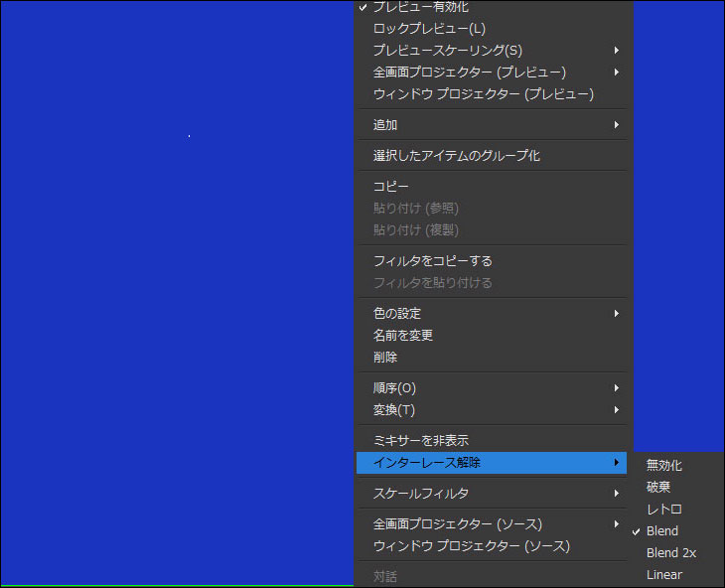This screenshot has width=725, height=588.
Task: Open 全画面プロジェクター (プレビュー) submenu
Action: click(469, 73)
